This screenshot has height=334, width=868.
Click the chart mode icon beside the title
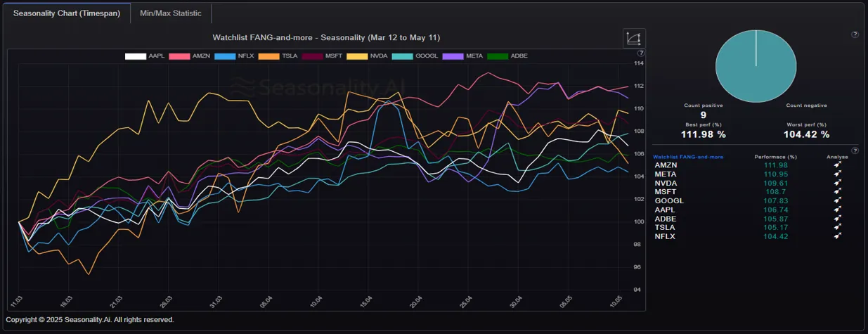pyautogui.click(x=634, y=39)
